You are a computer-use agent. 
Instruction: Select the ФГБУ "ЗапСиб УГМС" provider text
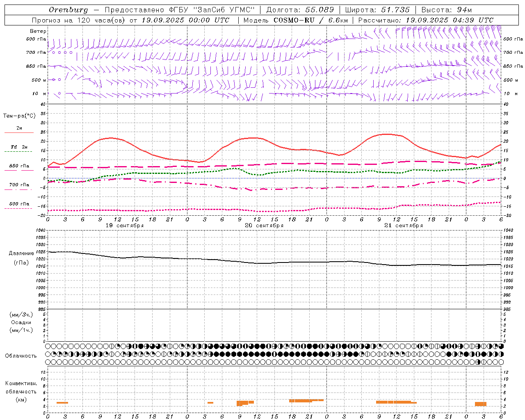tap(212, 10)
